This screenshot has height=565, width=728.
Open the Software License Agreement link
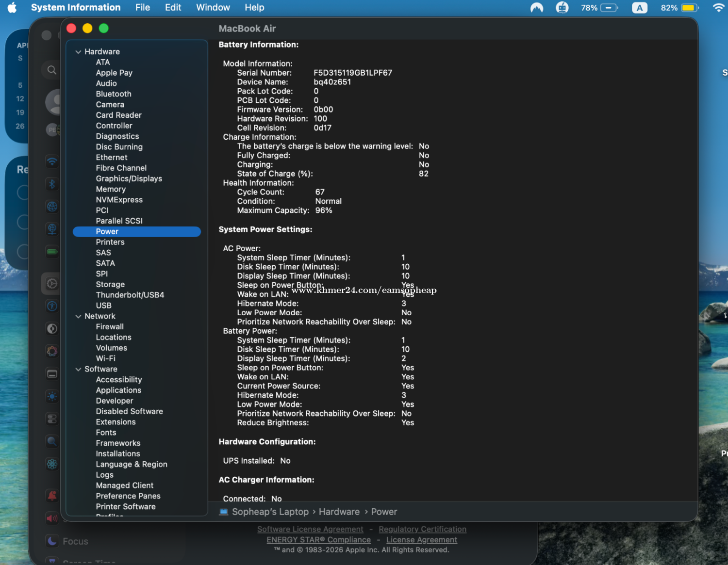coord(310,529)
